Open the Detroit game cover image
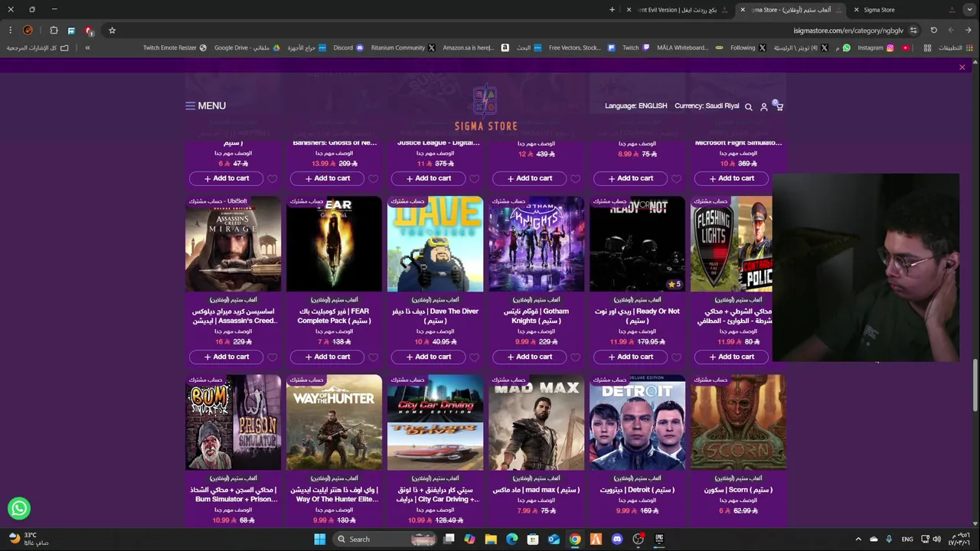 (637, 422)
